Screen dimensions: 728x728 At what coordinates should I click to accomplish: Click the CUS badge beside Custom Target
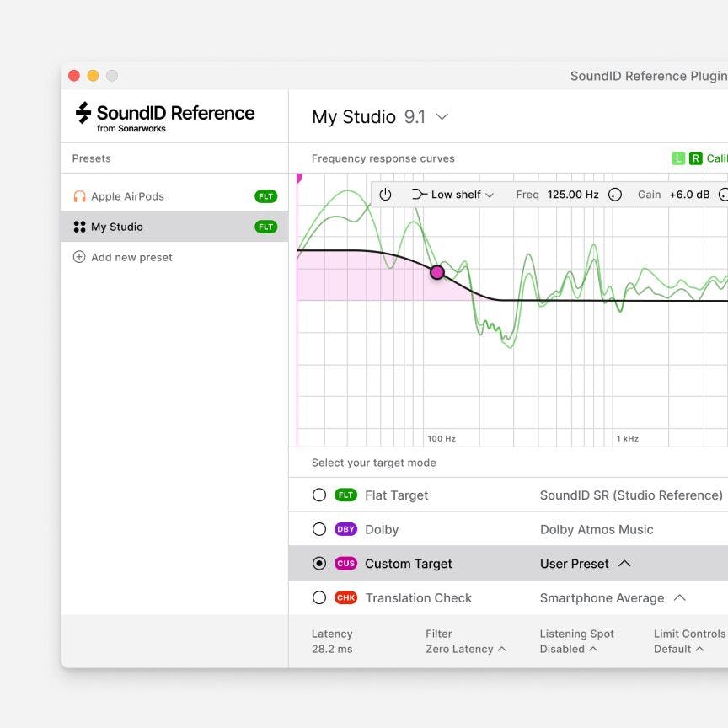click(345, 563)
